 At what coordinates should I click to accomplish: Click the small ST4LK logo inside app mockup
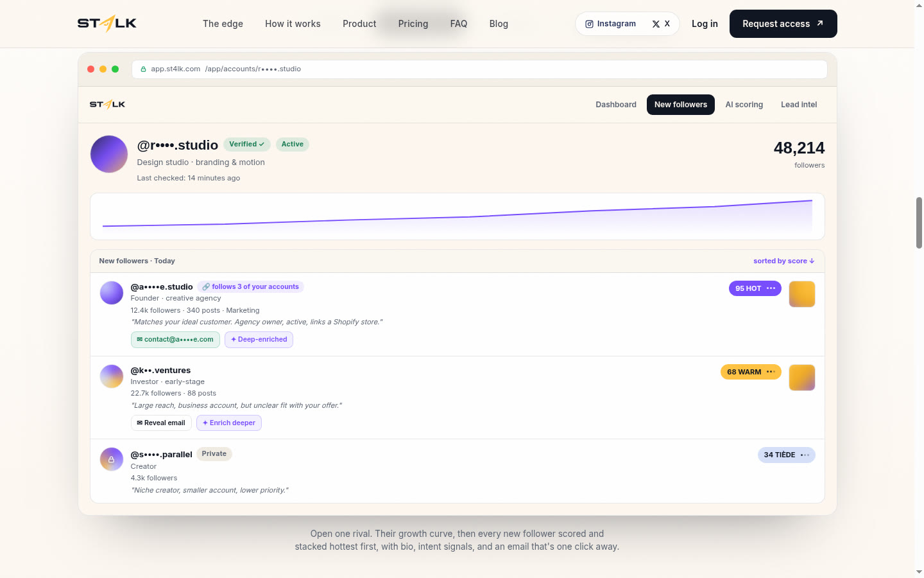[x=107, y=105]
